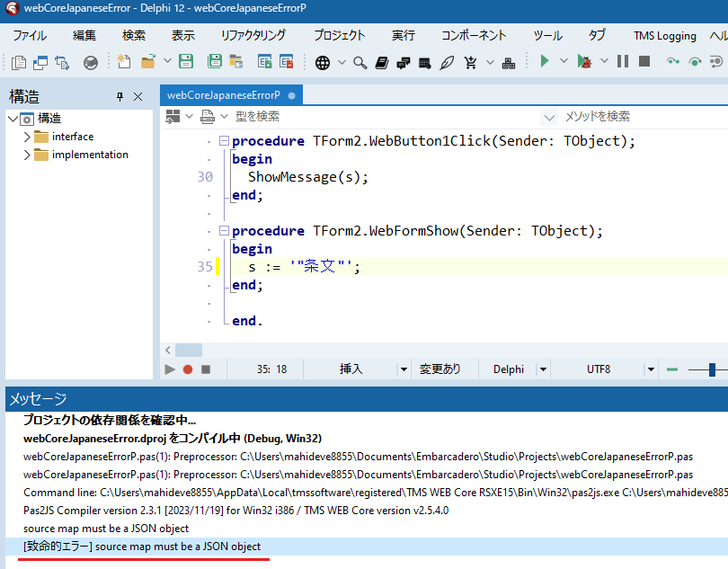Click the stacked blocks packages icon
Viewport: 728px width, 569px height.
[509, 62]
